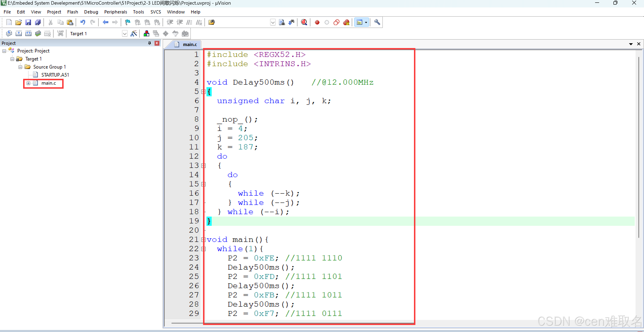Image resolution: width=644 pixels, height=332 pixels.
Task: Open the Target 1 selection dropdown
Action: (x=125, y=33)
